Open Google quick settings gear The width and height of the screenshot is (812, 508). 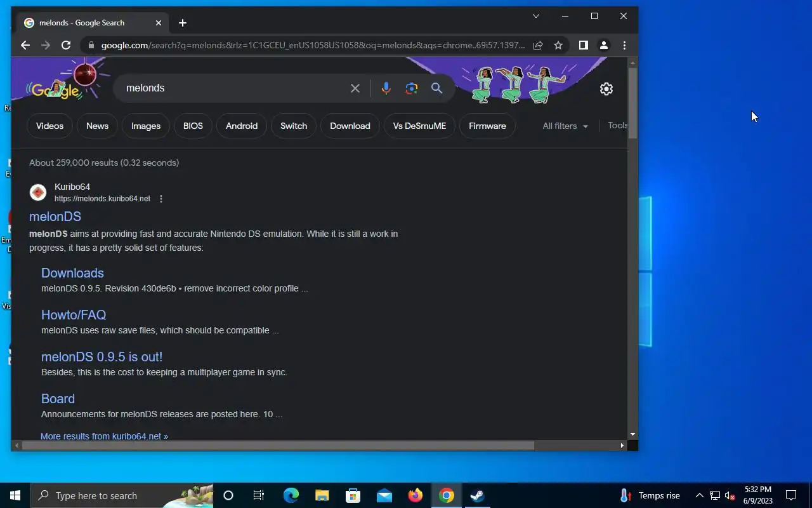pyautogui.click(x=606, y=89)
